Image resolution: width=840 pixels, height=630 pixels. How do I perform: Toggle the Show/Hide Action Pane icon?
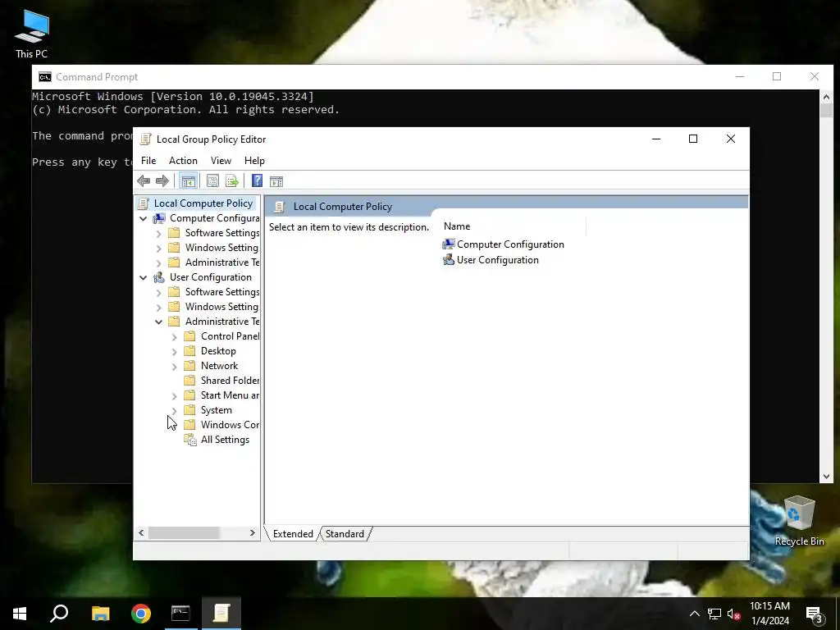276,181
